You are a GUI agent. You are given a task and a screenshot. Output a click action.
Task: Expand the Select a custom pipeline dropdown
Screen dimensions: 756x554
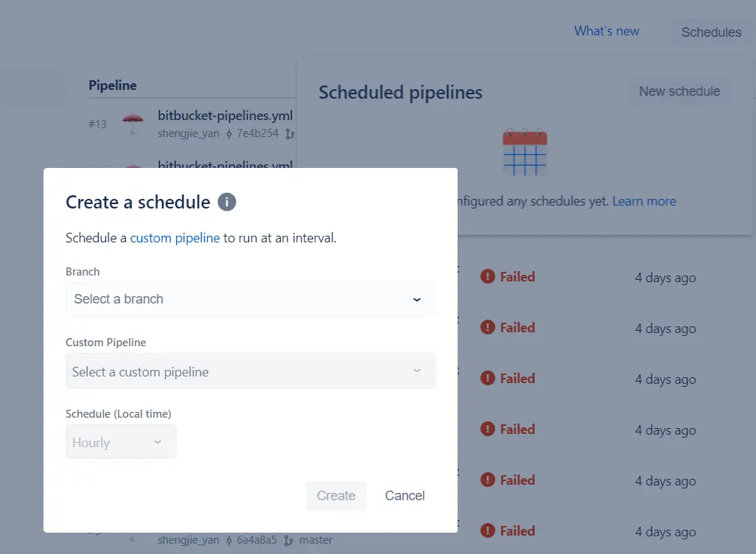point(251,371)
